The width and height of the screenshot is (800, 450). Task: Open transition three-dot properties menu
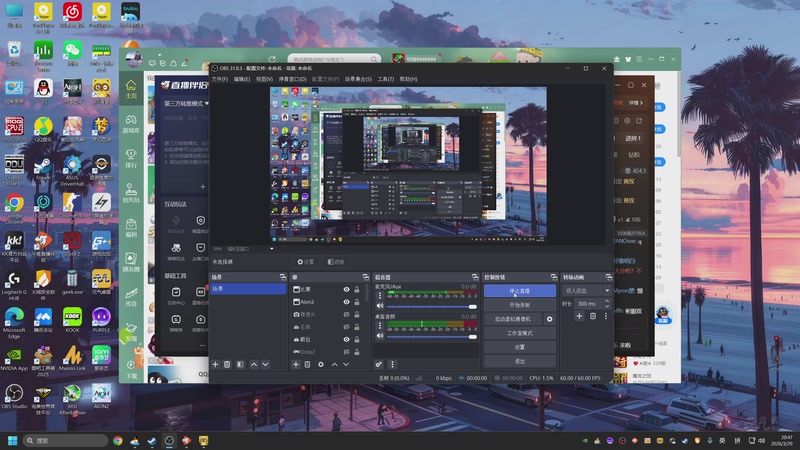(606, 316)
